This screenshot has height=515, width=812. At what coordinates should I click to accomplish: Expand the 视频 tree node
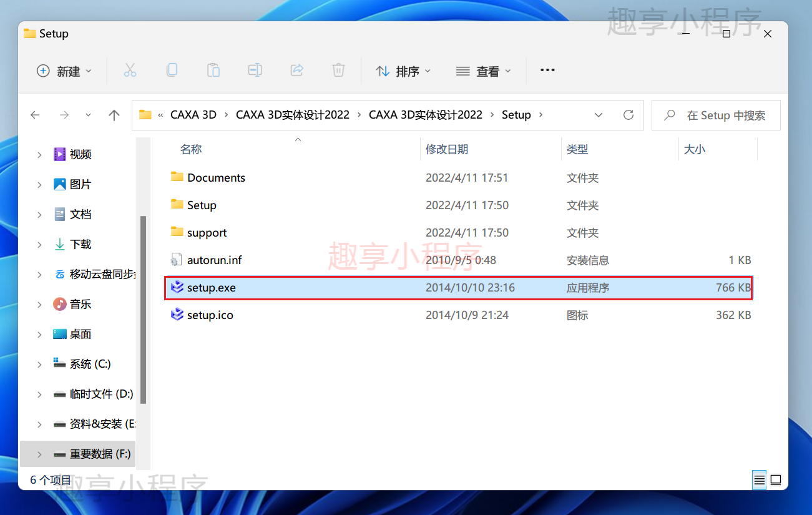tap(39, 154)
